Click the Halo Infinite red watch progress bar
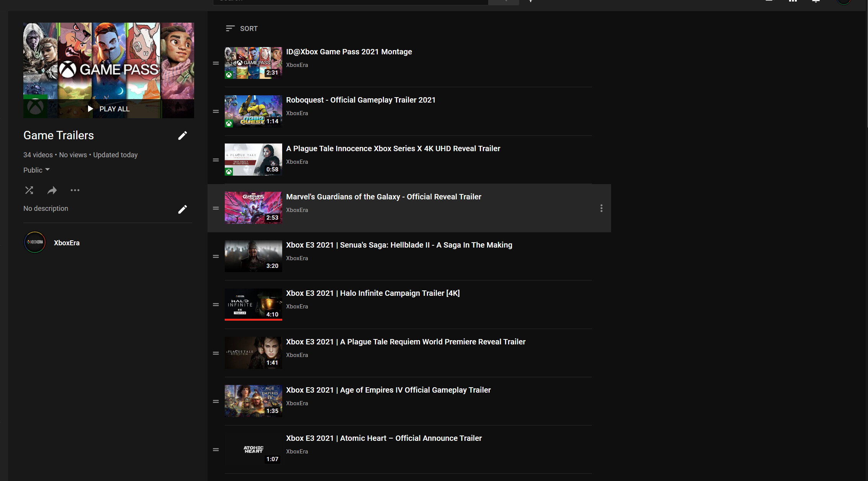The height and width of the screenshot is (481, 868). [253, 319]
